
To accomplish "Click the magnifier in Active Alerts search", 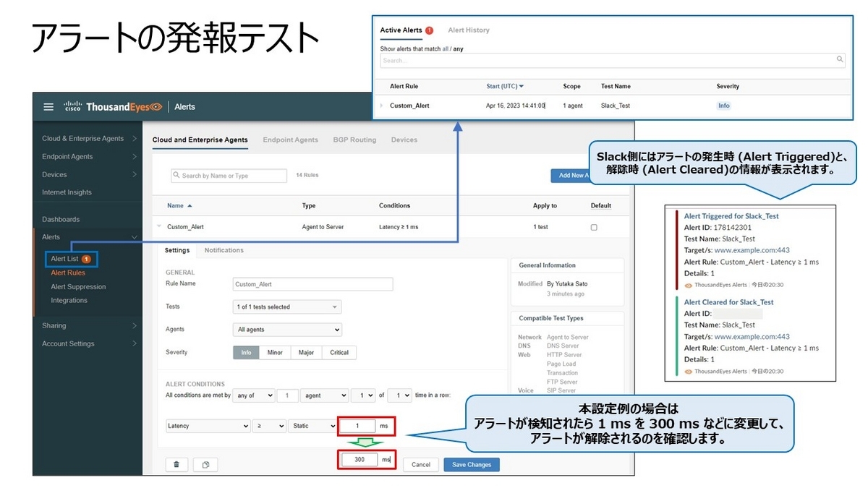I will click(840, 60).
